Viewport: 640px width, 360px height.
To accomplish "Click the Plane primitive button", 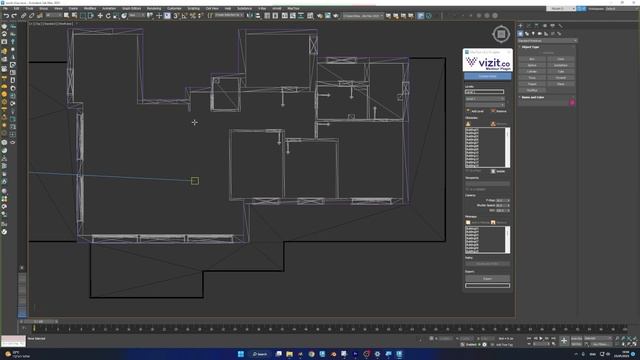I will coord(560,84).
